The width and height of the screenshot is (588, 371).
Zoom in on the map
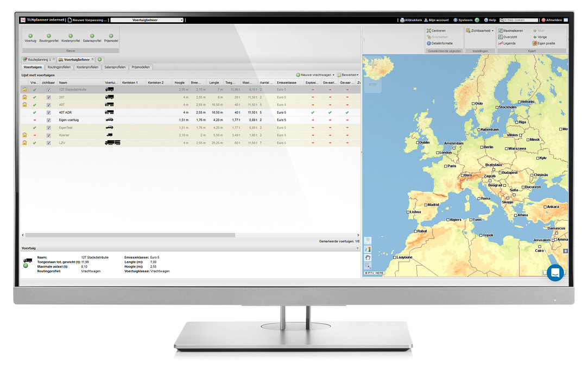(373, 64)
